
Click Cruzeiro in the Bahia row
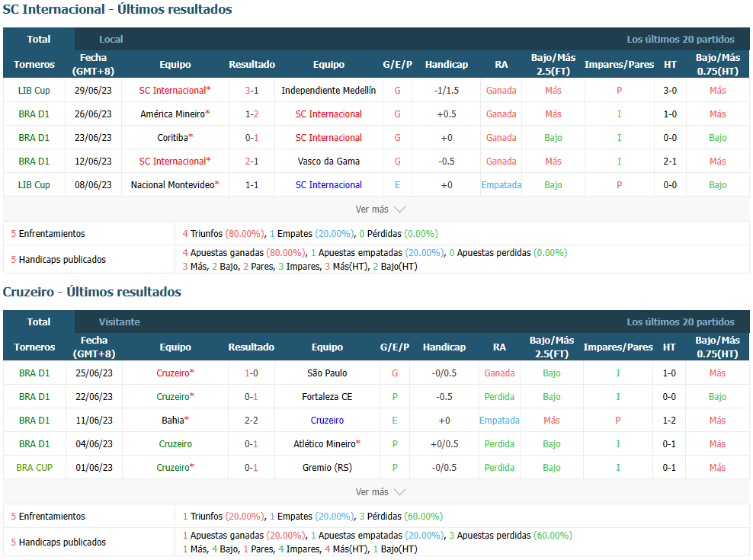pyautogui.click(x=327, y=421)
